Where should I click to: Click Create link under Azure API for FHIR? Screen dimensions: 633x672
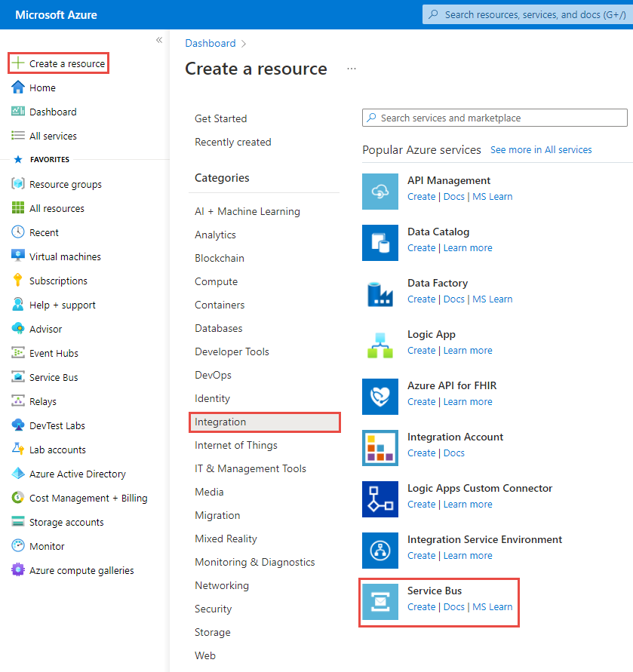(421, 401)
